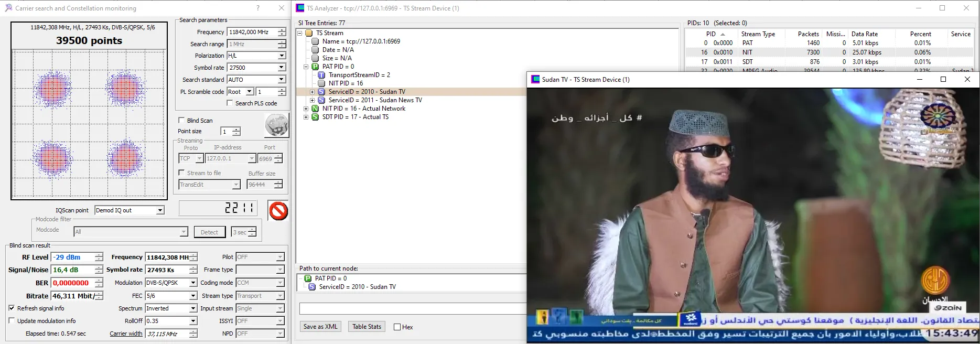
Task: Enable the Blind Scan checkbox
Action: pyautogui.click(x=181, y=120)
